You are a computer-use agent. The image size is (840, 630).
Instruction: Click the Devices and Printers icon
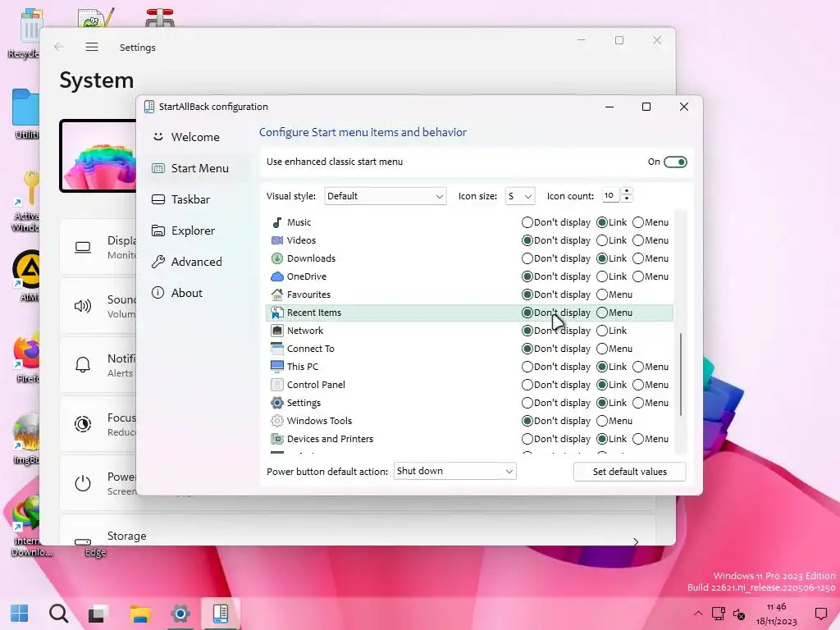point(277,439)
